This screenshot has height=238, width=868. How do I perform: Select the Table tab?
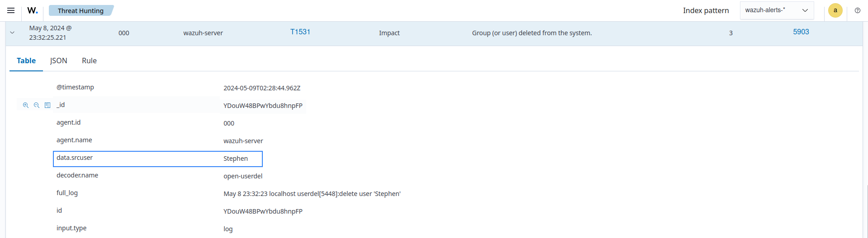26,61
